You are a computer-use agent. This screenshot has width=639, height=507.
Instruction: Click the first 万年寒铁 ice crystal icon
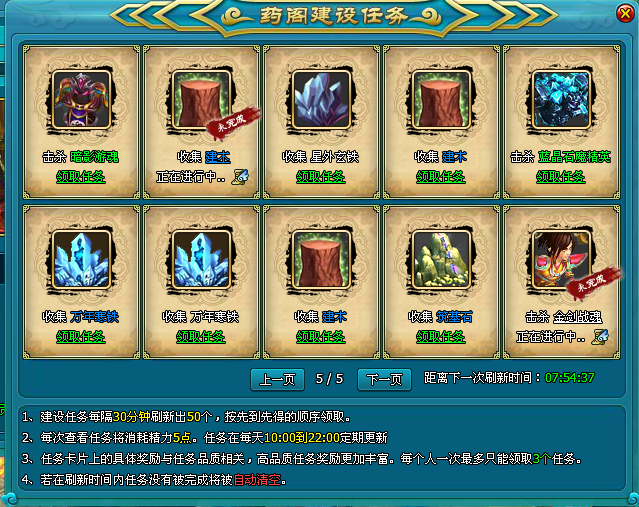pyautogui.click(x=82, y=260)
